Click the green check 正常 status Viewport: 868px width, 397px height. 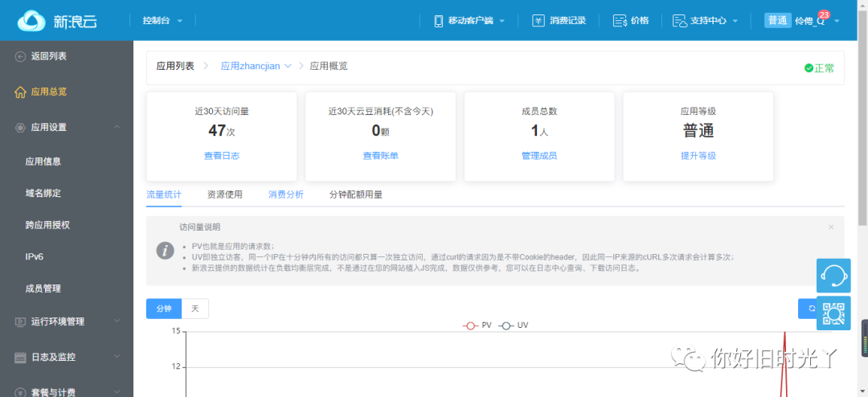(x=819, y=68)
